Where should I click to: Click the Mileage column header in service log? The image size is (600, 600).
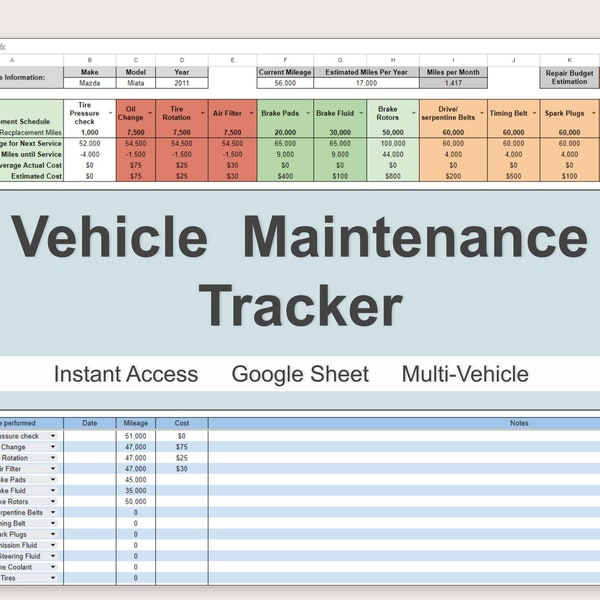[136, 423]
